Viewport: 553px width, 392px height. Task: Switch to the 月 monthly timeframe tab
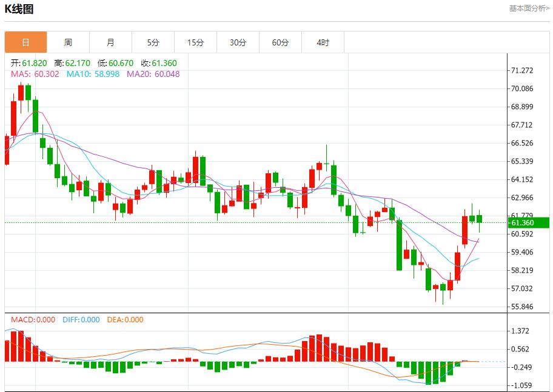click(110, 42)
